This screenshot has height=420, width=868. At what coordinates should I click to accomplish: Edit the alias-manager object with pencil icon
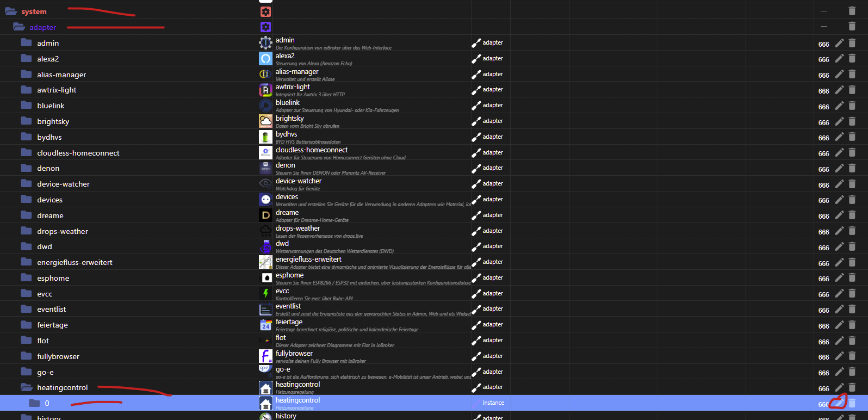[840, 74]
